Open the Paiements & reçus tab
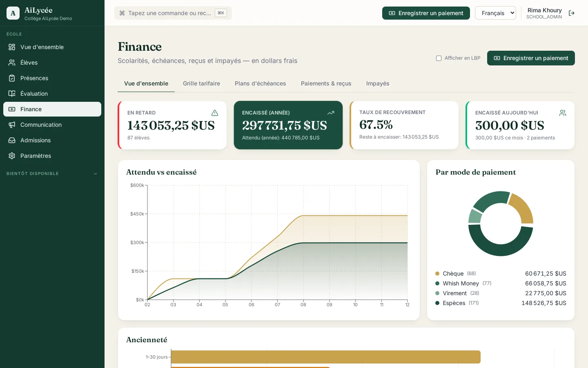This screenshot has width=588, height=368. (326, 83)
